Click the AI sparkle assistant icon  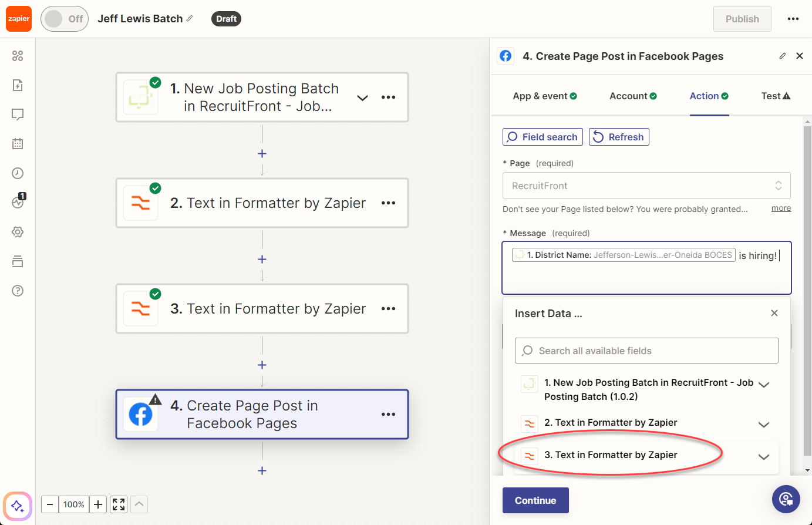(x=18, y=506)
